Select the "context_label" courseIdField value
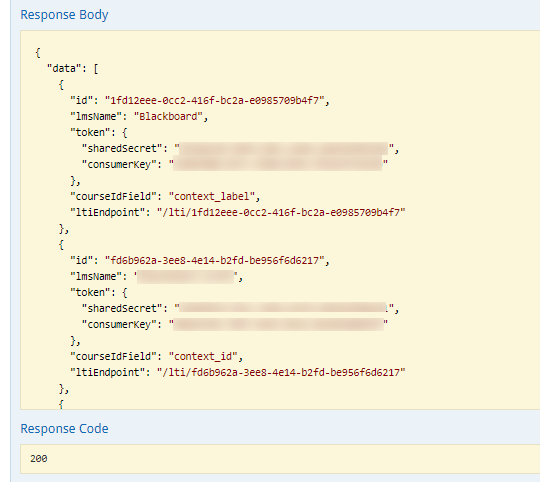Viewport: 540px width, 482px height. tap(211, 197)
